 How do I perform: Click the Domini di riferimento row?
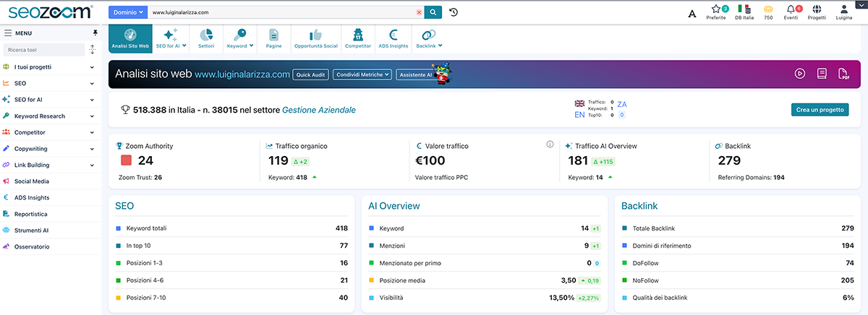pyautogui.click(x=738, y=246)
